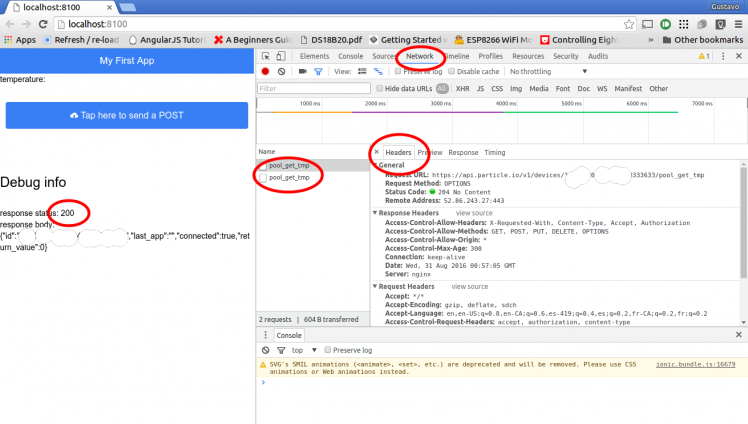Click the green circular extension icon

click(665, 24)
